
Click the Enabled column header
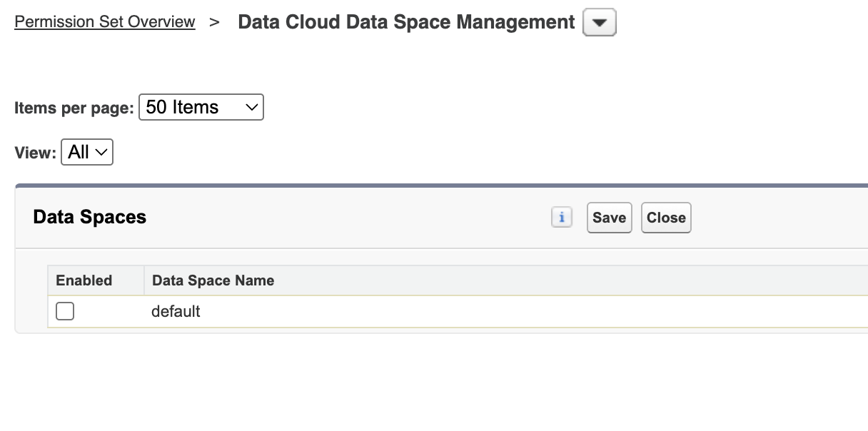(x=84, y=280)
